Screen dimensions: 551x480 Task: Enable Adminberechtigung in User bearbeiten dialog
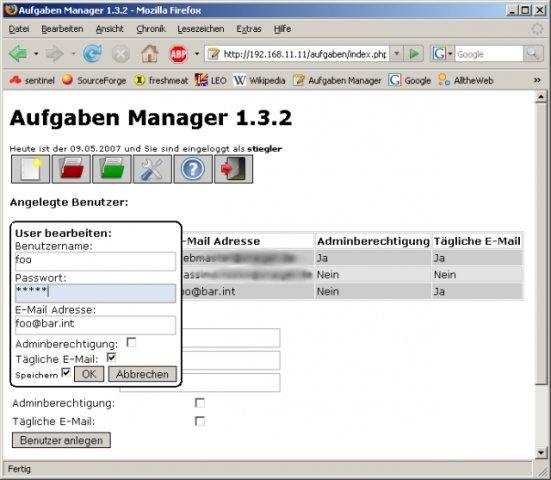131,342
